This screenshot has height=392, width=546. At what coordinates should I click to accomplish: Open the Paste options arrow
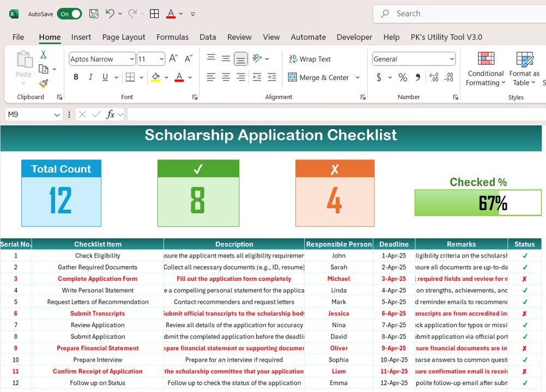coord(23,83)
